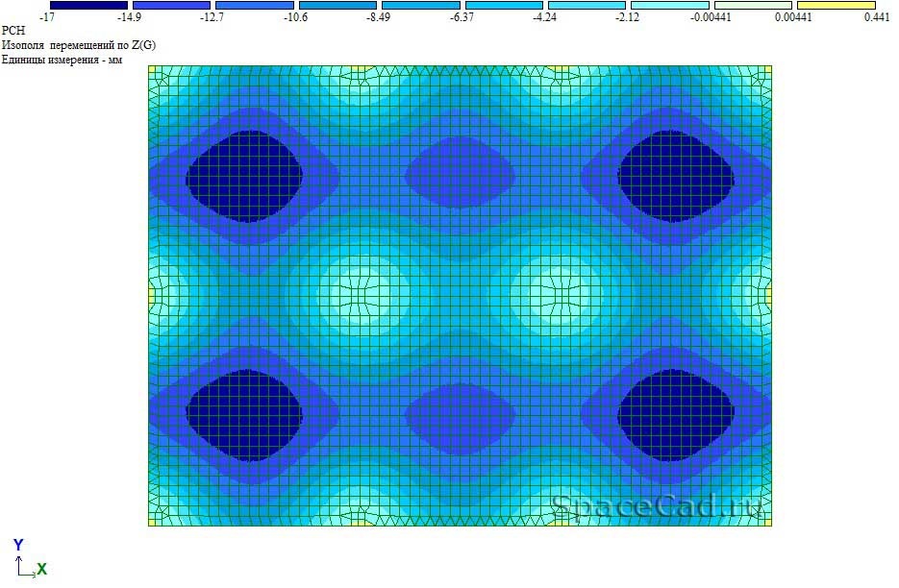899x588 pixels.
Task: Click the legend swatch between -2.12 and -0.00441
Action: click(669, 5)
